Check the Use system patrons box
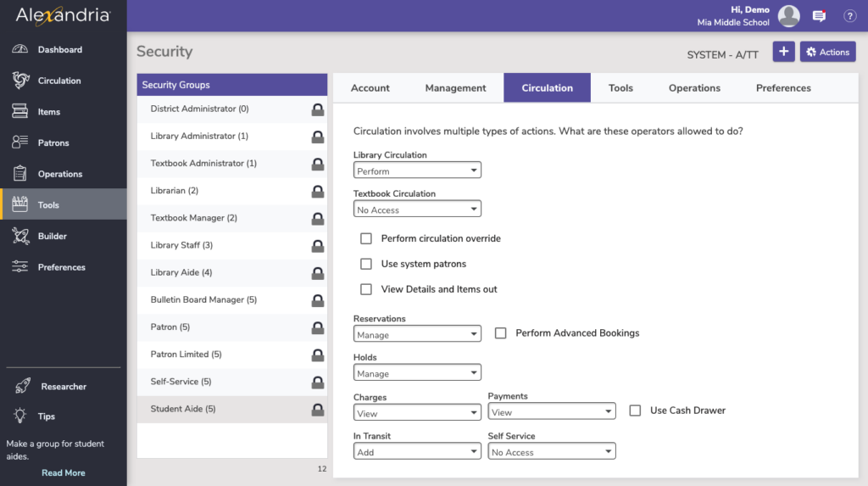The image size is (868, 486). click(366, 264)
